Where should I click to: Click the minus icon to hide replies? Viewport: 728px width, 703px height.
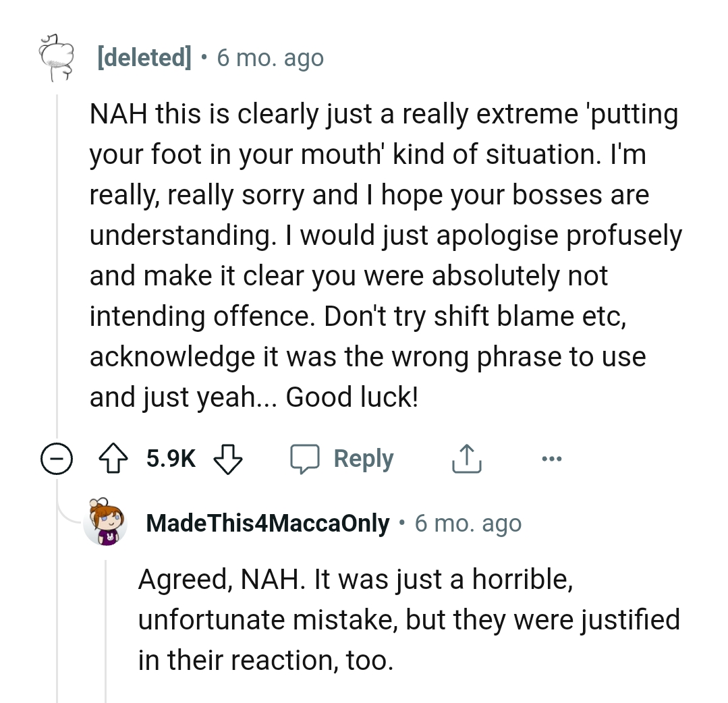(x=57, y=458)
